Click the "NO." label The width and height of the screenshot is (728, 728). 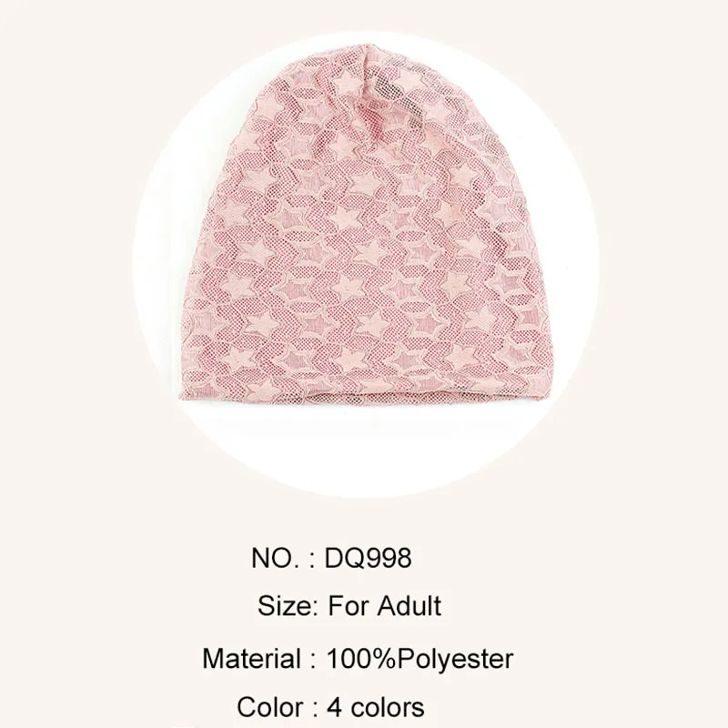(x=275, y=558)
